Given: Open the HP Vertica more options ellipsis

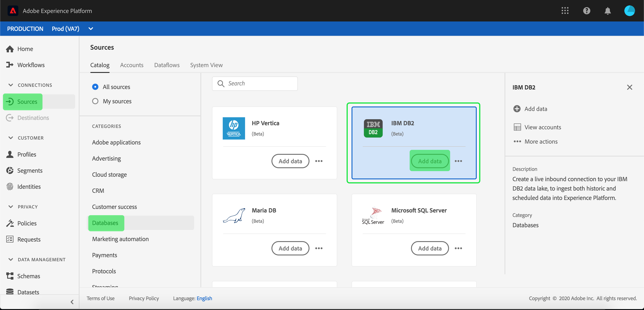Looking at the screenshot, I should pyautogui.click(x=319, y=161).
